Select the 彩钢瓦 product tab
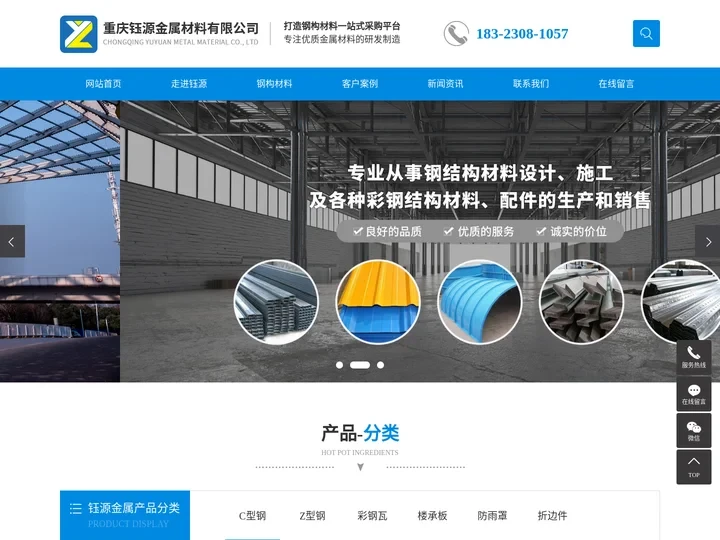The height and width of the screenshot is (540, 720). [x=372, y=516]
